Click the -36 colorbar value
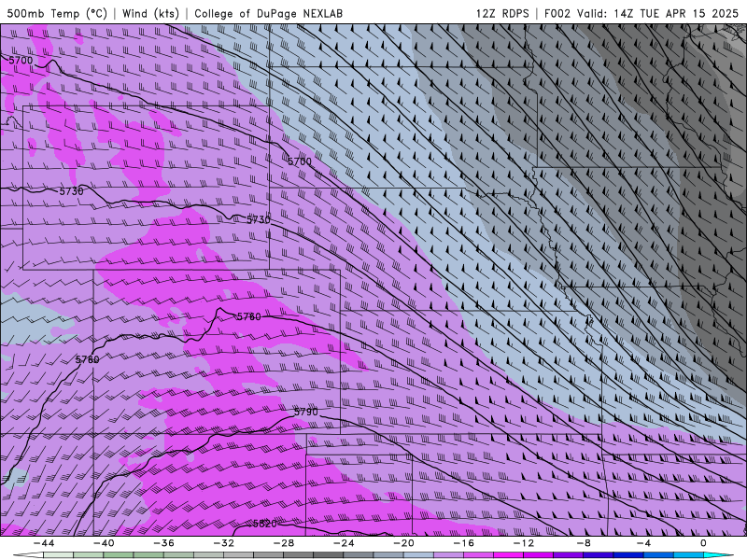Image resolution: width=747 pixels, height=560 pixels. (163, 543)
